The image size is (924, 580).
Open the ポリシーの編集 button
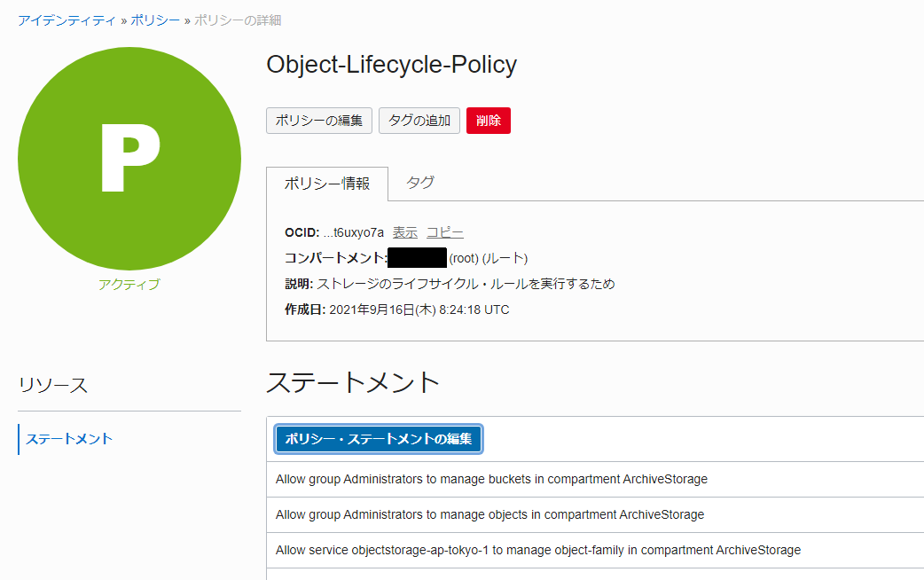tap(319, 121)
